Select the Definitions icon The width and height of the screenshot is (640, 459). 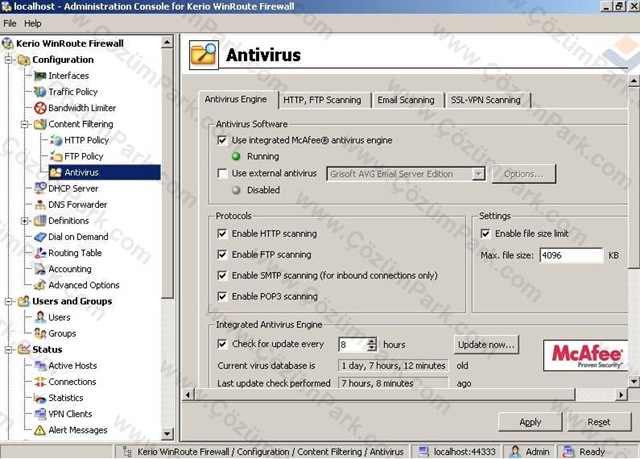tap(40, 221)
